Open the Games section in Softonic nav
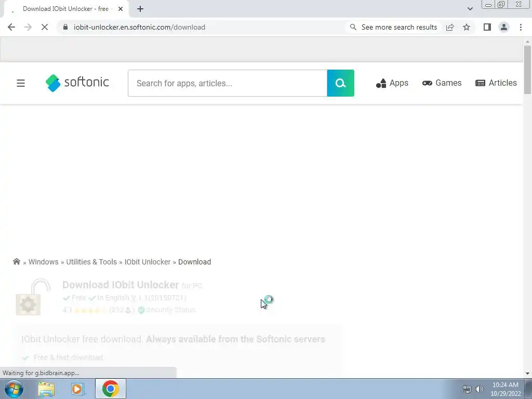The image size is (532, 399). pyautogui.click(x=442, y=83)
